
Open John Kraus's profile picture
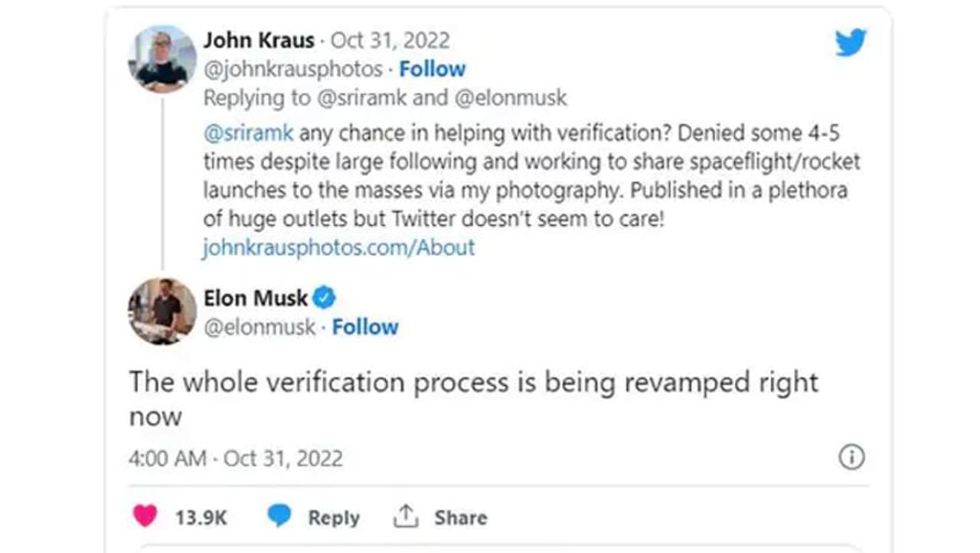pyautogui.click(x=162, y=60)
